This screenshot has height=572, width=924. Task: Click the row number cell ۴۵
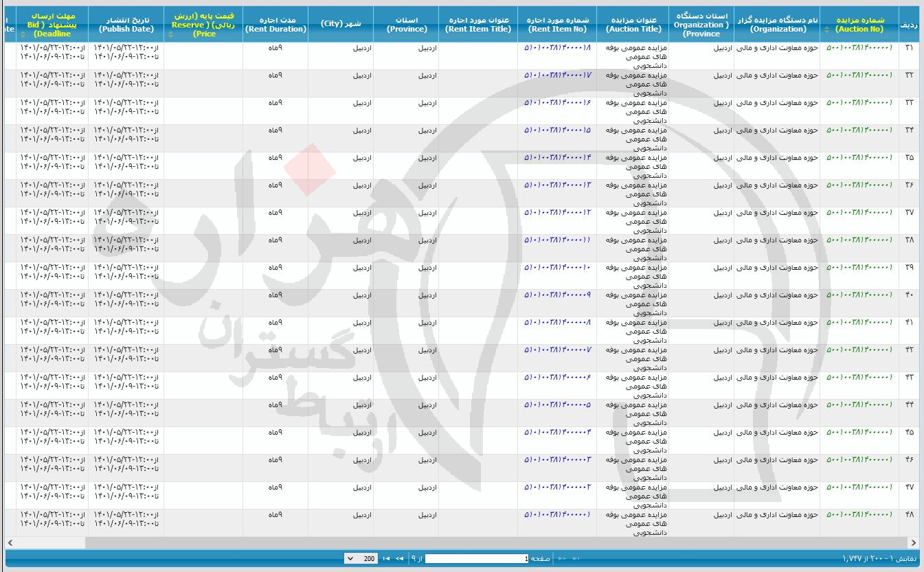point(909,440)
